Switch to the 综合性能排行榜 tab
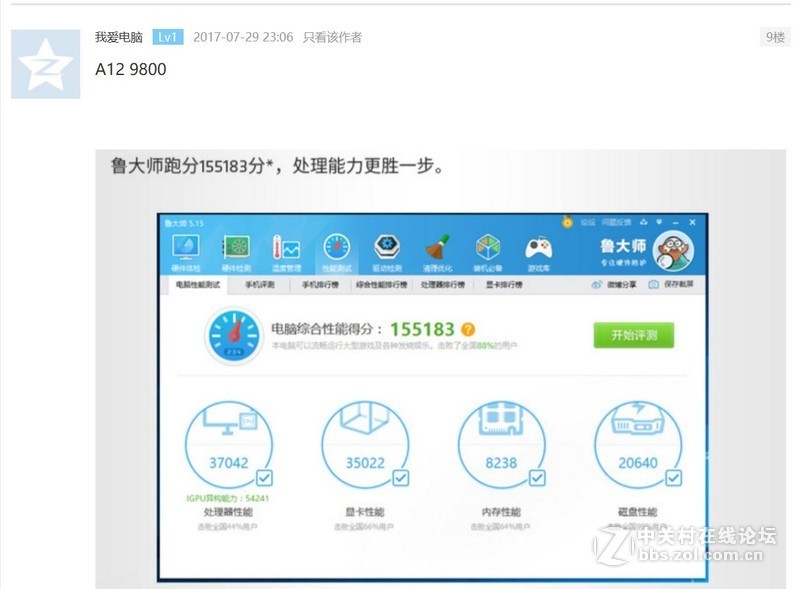 coord(382,284)
